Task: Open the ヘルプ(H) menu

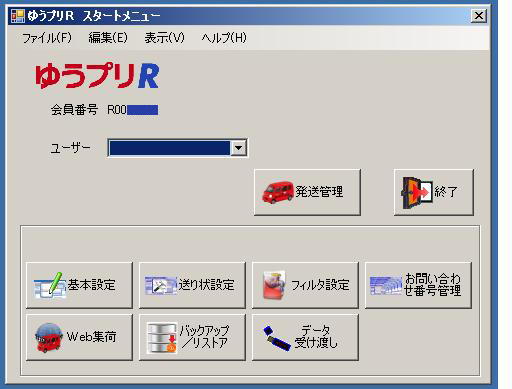Action: 224,38
